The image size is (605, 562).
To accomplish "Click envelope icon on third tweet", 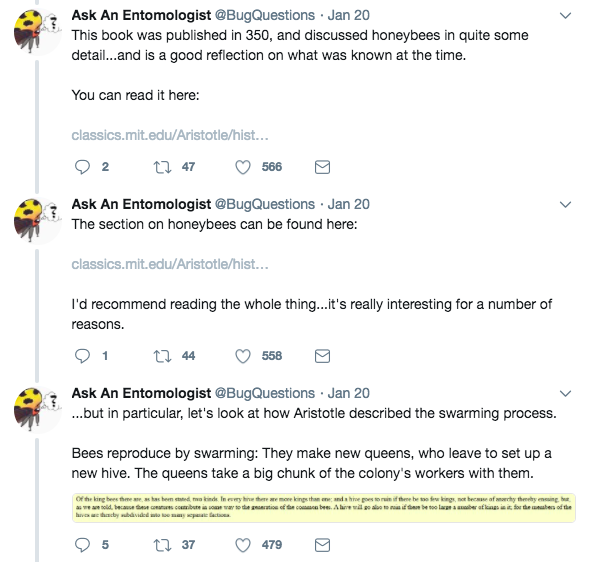I will [322, 544].
